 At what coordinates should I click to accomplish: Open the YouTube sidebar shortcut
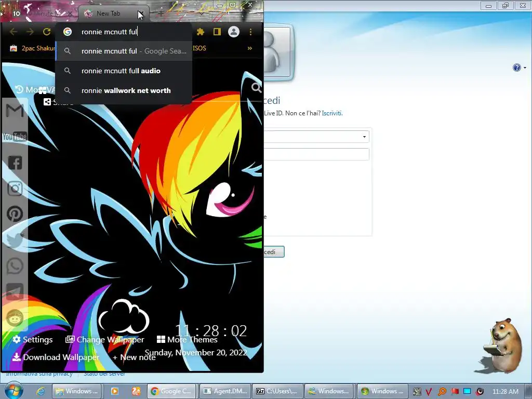pyautogui.click(x=15, y=137)
